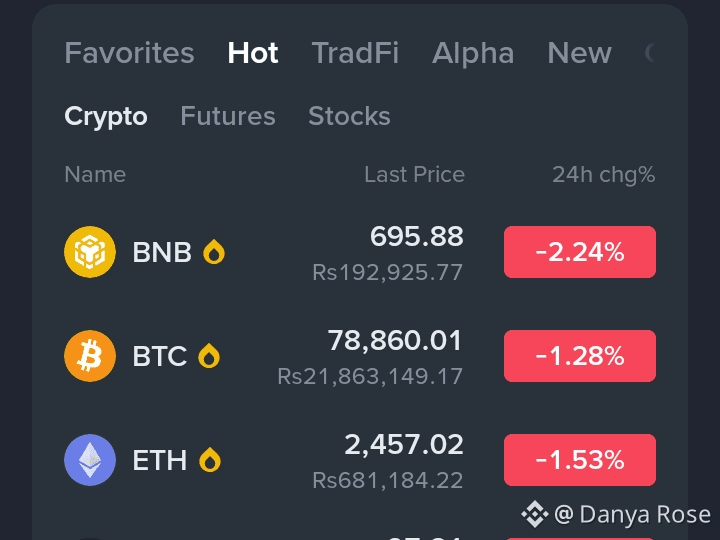The image size is (720, 540).
Task: Switch to the Favorites tab
Action: (129, 53)
